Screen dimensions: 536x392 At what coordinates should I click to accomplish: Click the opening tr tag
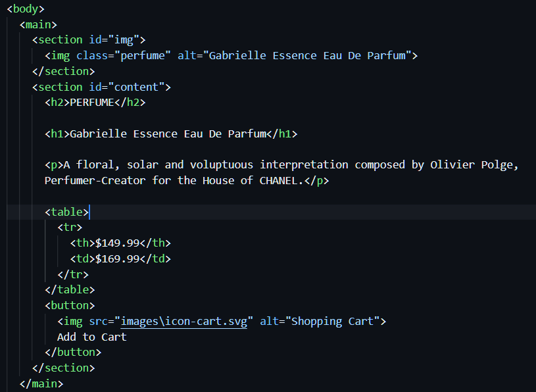pos(70,228)
